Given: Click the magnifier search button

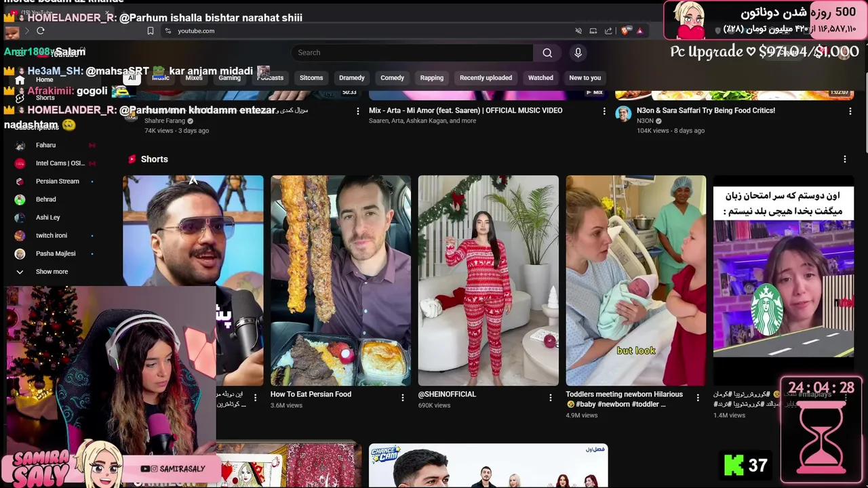Looking at the screenshot, I should [x=547, y=53].
